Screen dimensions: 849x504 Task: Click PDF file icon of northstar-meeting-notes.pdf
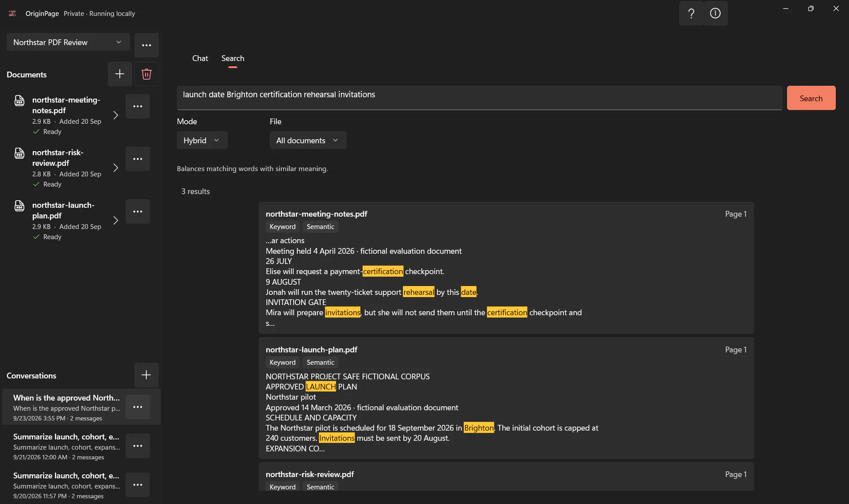tap(19, 101)
